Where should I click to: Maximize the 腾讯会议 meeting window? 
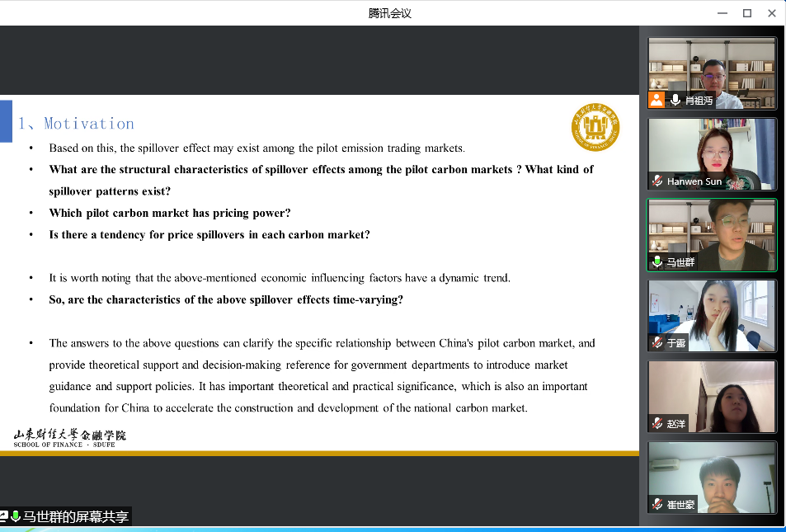[x=747, y=12]
